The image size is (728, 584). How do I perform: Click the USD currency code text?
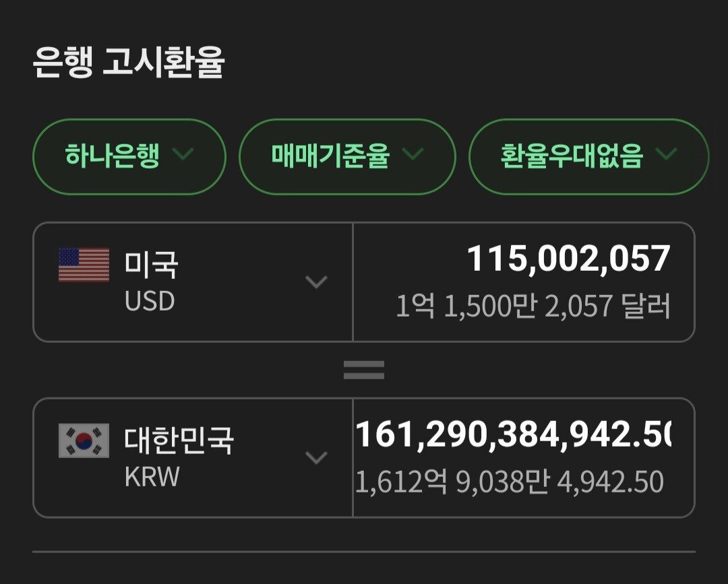coord(150,301)
